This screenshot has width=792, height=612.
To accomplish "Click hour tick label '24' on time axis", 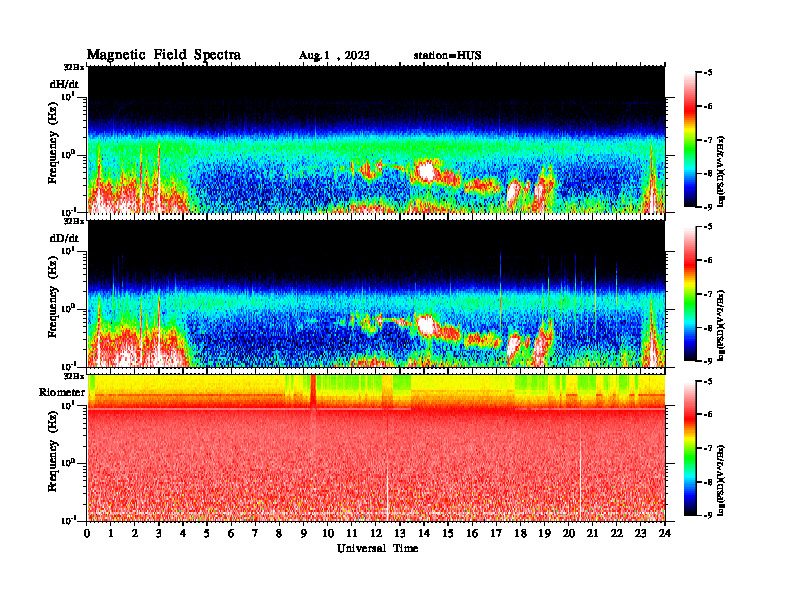I will (665, 534).
